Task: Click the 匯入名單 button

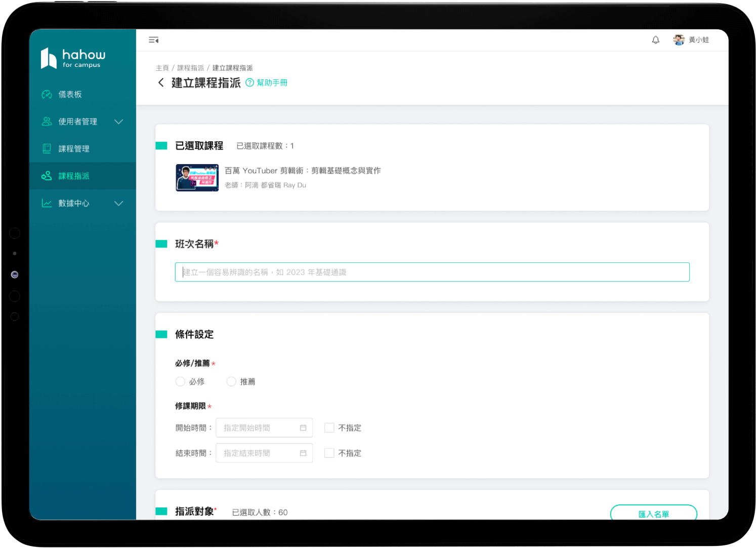Action: [653, 514]
